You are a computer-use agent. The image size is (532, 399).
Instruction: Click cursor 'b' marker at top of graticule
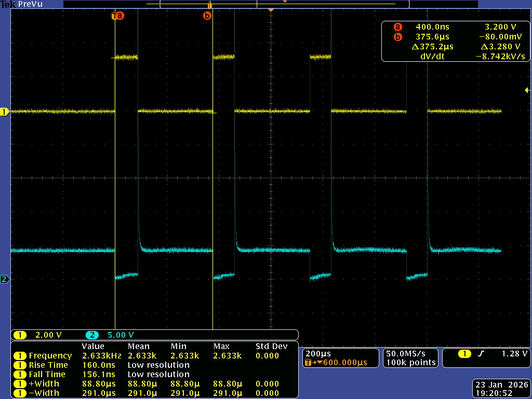point(207,16)
